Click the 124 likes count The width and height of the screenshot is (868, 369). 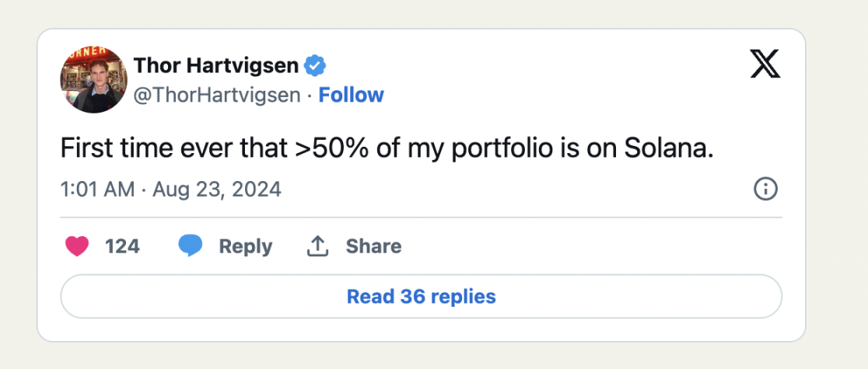click(122, 246)
